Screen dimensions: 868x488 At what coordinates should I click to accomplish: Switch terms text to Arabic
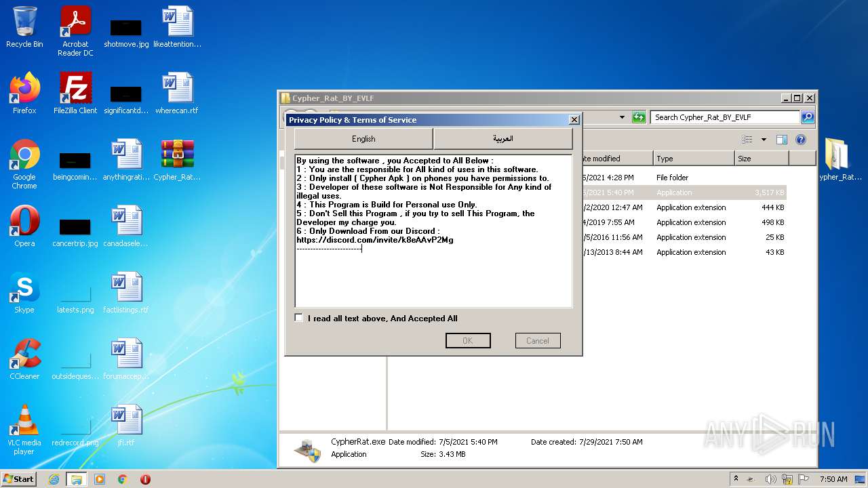pyautogui.click(x=503, y=139)
